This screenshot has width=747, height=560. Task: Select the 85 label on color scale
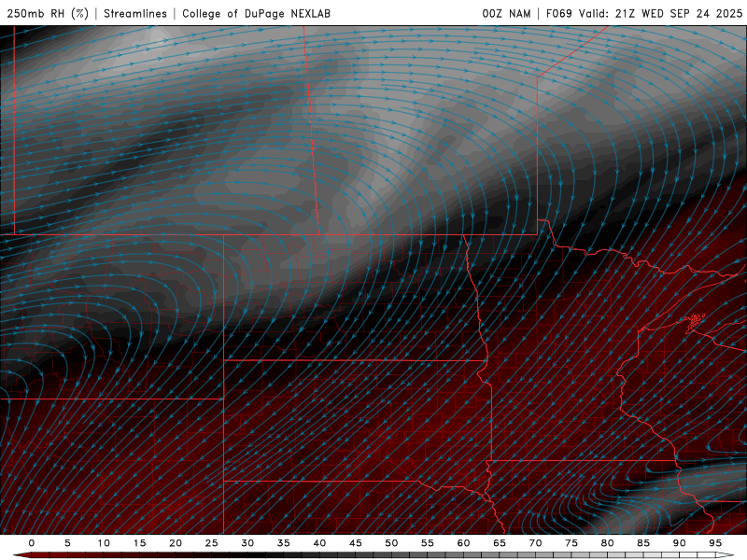pyautogui.click(x=643, y=543)
